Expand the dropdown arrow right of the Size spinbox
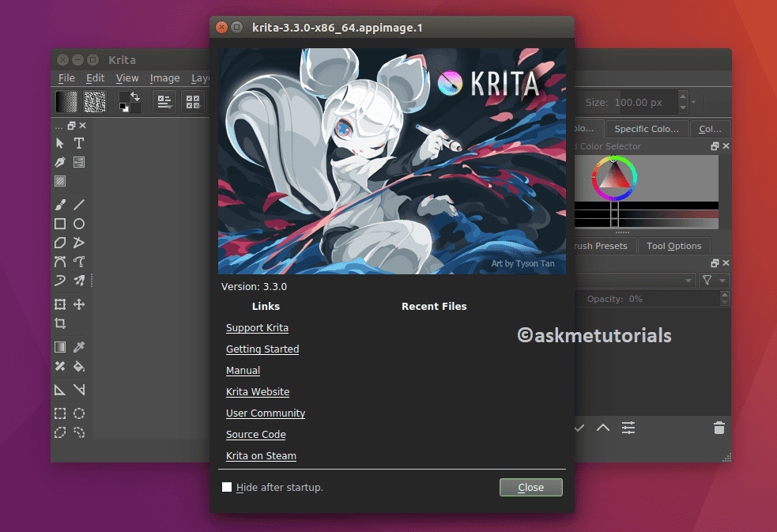 (693, 102)
